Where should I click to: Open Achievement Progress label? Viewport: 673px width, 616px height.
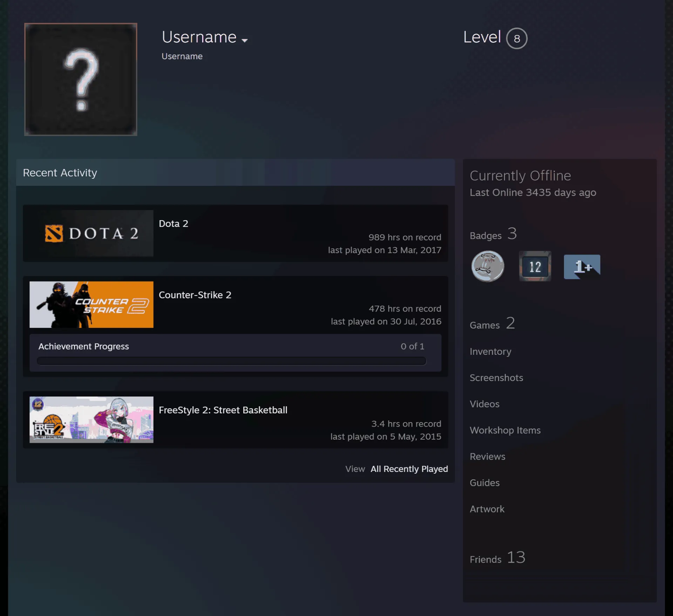pos(84,346)
